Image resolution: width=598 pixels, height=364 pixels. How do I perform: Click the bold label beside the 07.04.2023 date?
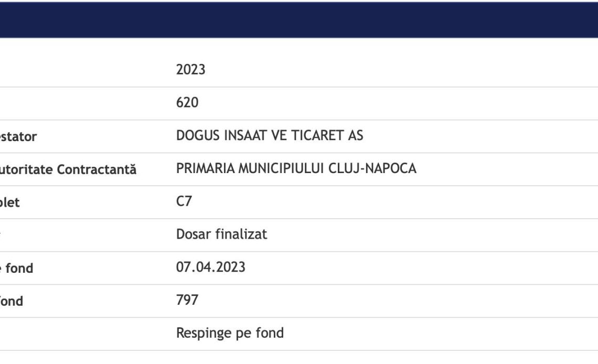pyautogui.click(x=16, y=269)
